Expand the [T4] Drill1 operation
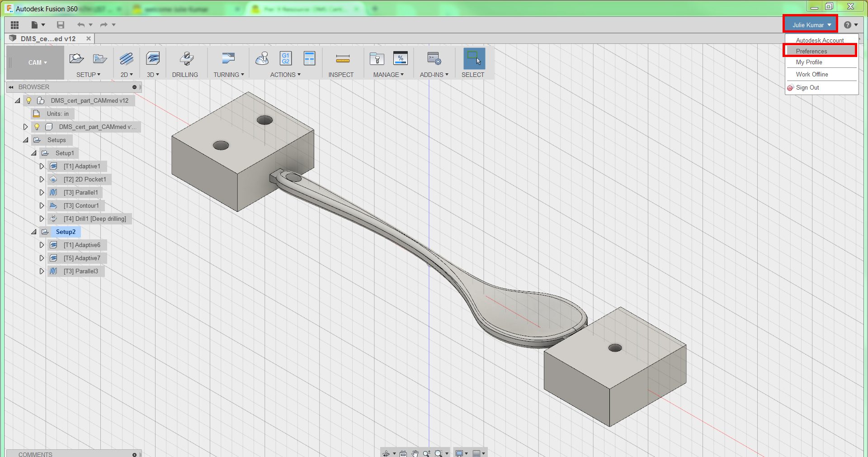The height and width of the screenshot is (457, 868). 42,219
